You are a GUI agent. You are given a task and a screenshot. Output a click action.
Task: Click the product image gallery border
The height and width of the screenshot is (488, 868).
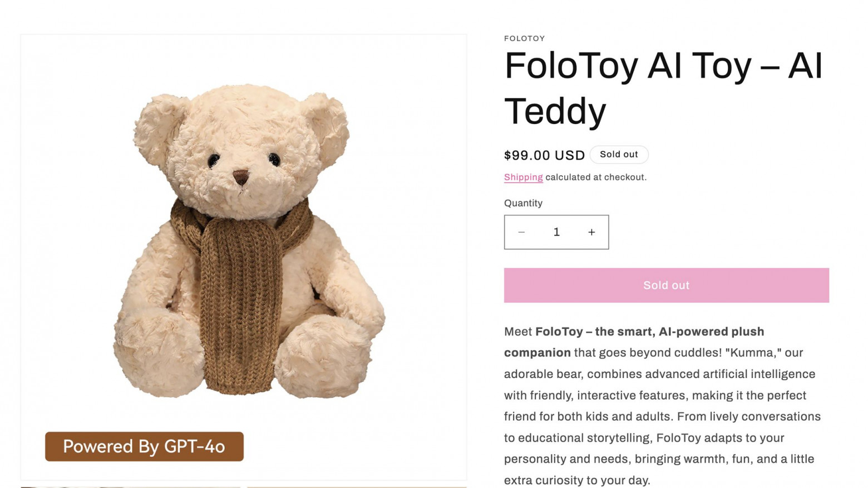[x=244, y=36]
